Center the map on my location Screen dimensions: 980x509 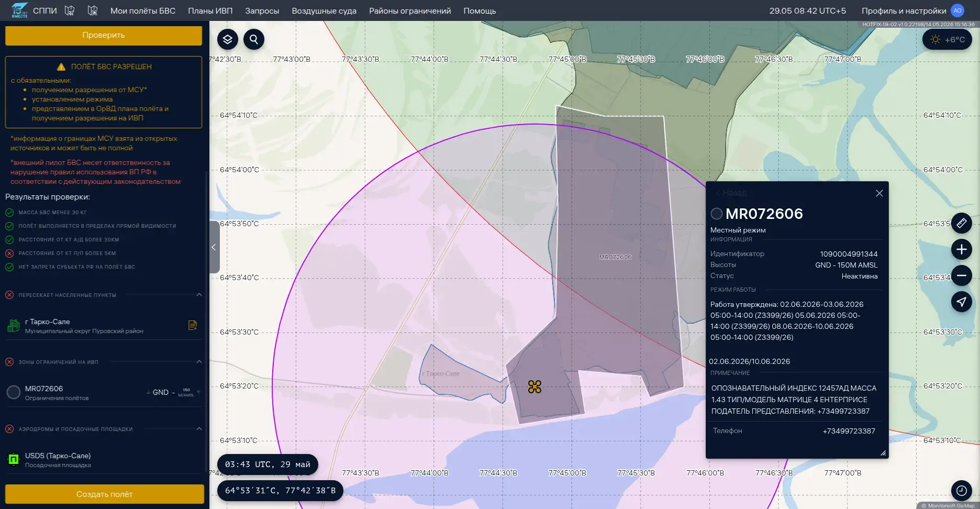pos(962,302)
